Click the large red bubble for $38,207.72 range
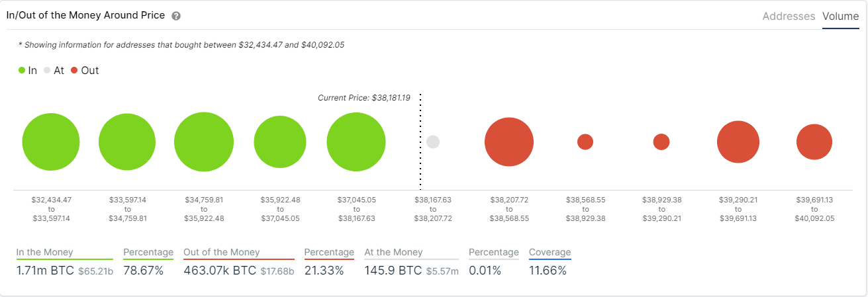This screenshot has width=868, height=297. (509, 142)
